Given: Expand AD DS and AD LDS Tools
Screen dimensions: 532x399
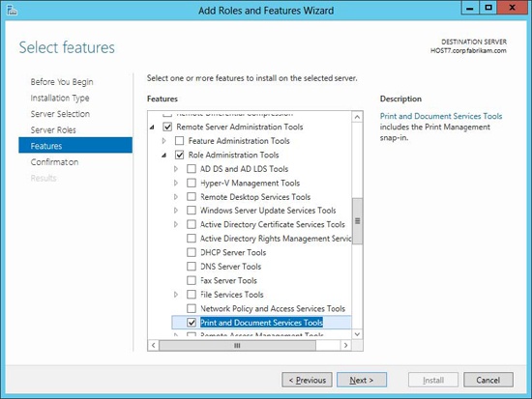Looking at the screenshot, I should coord(176,168).
